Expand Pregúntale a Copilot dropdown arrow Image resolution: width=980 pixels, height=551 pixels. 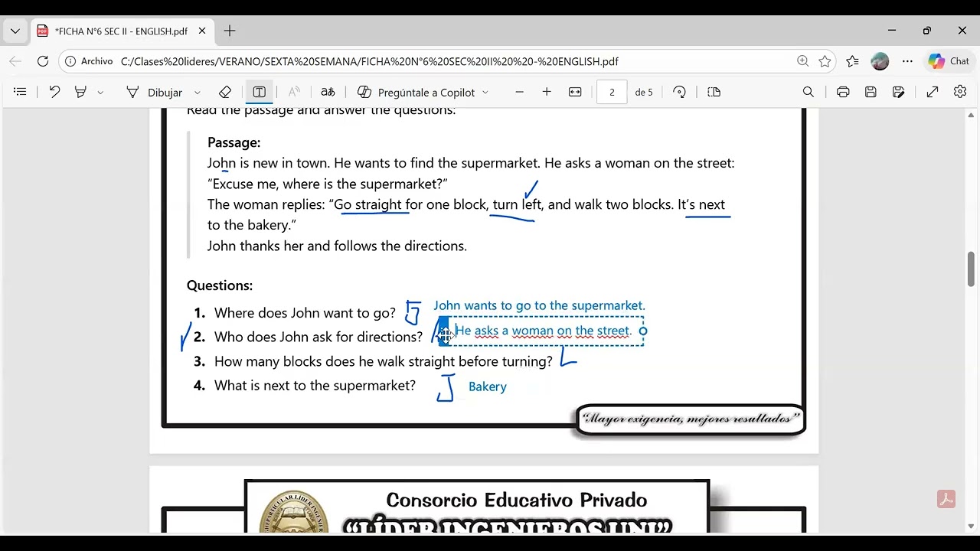[x=485, y=93]
